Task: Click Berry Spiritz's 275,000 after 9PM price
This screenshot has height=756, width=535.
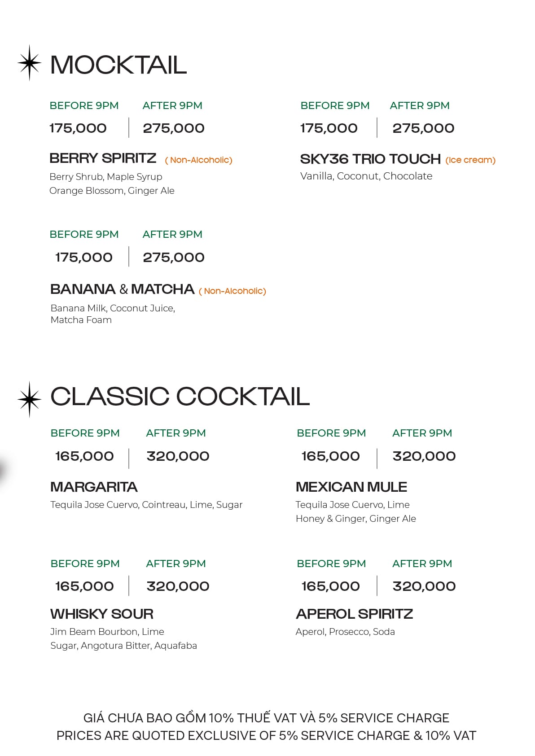Action: point(174,128)
